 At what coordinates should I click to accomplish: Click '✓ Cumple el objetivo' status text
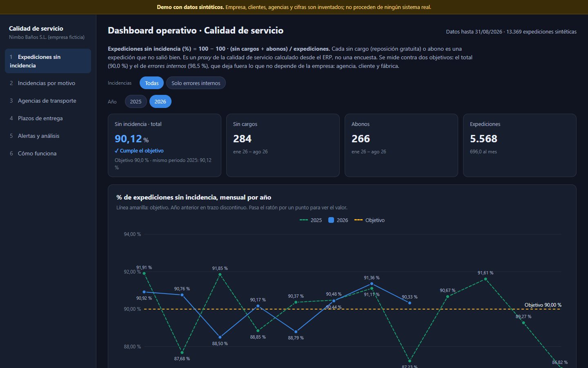pos(139,150)
